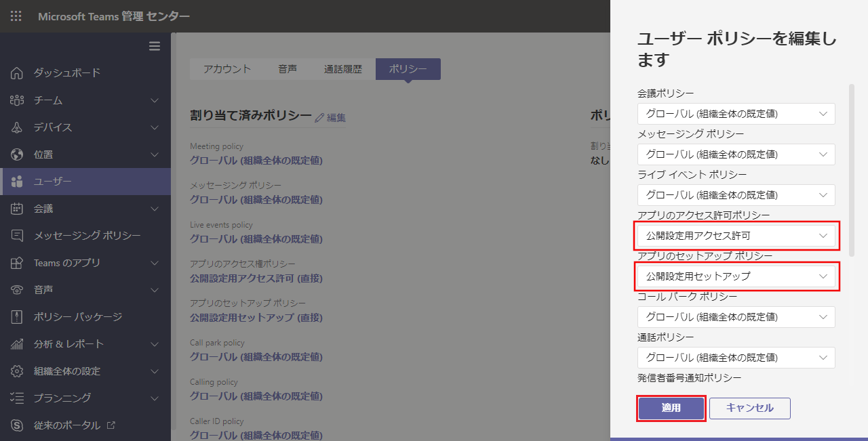
Task: Click the Locations globe icon
Action: pos(18,154)
